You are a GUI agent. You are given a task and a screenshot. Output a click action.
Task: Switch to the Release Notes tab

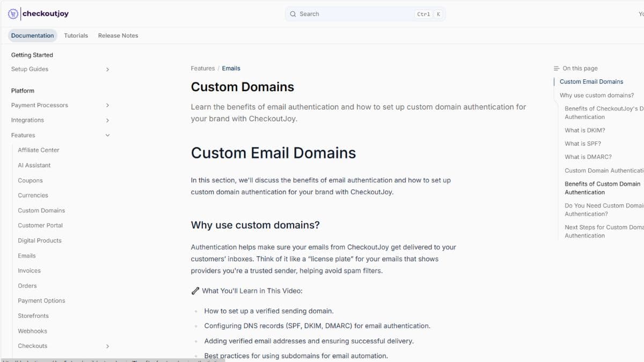118,35
